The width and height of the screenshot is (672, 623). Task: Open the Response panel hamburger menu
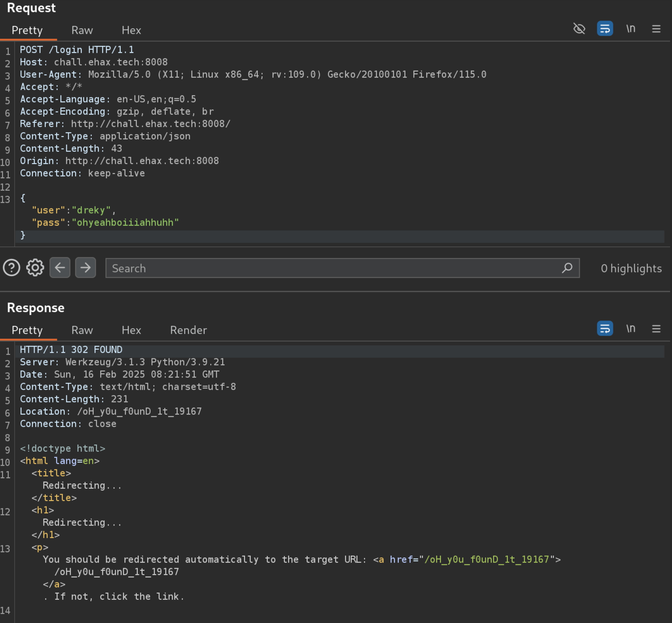point(656,329)
